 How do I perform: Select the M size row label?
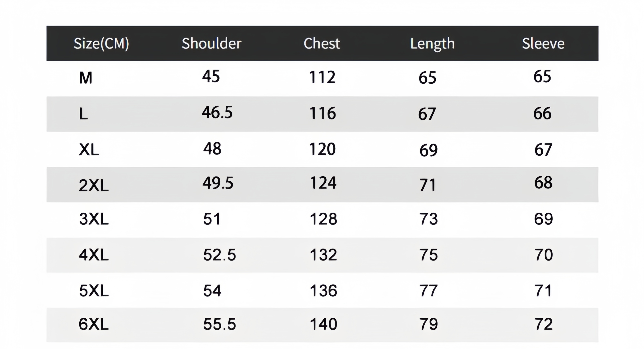[x=86, y=78]
